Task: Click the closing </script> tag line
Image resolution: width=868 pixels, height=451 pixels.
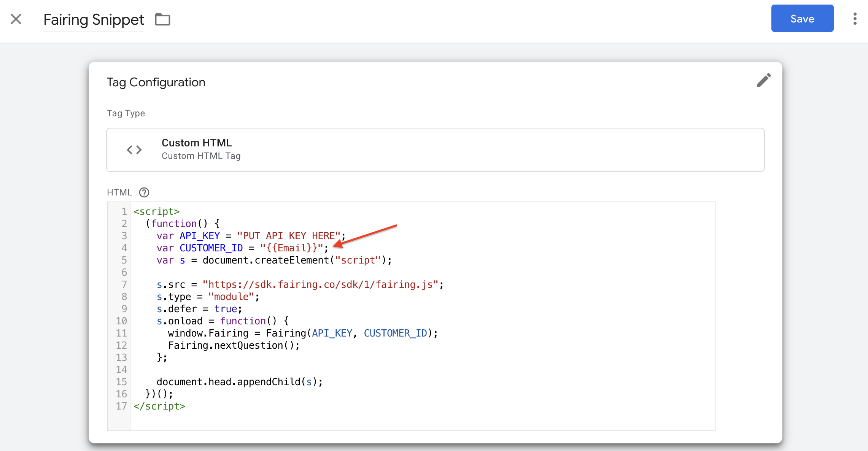Action: pos(159,406)
